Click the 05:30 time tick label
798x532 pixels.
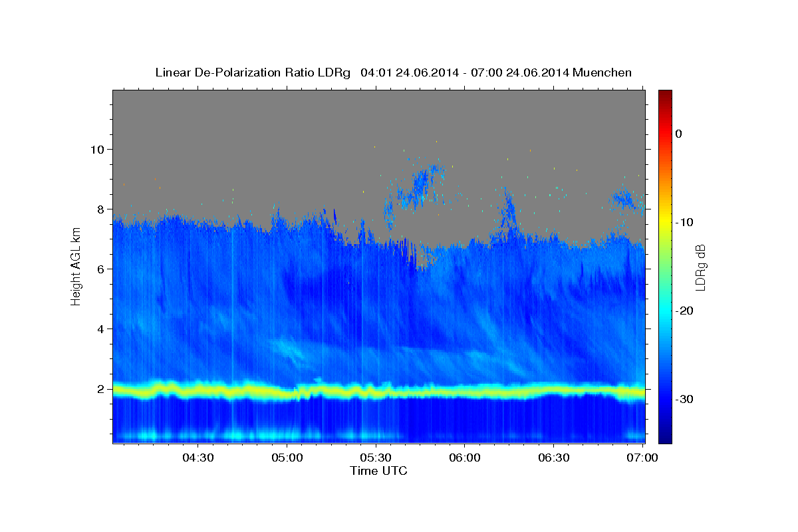pyautogui.click(x=376, y=458)
